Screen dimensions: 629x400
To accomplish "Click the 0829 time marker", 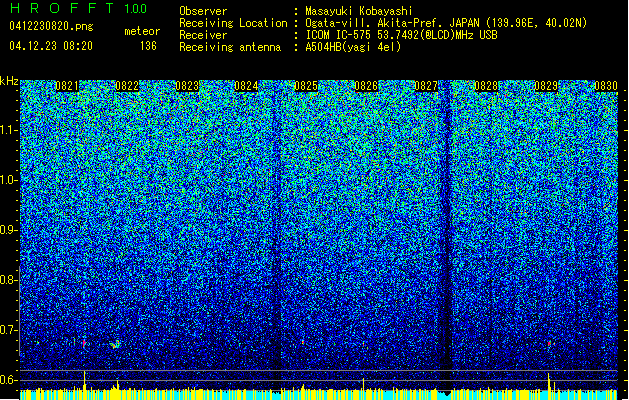I will [x=546, y=86].
